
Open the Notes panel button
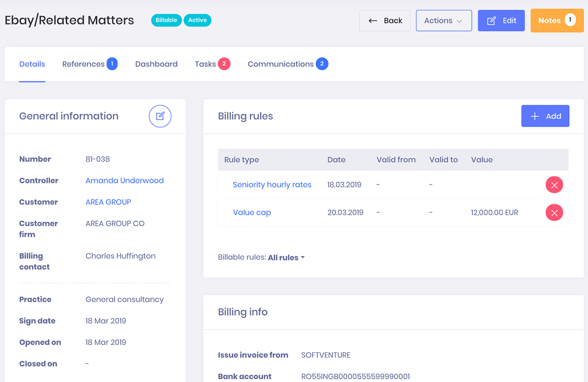coord(557,21)
